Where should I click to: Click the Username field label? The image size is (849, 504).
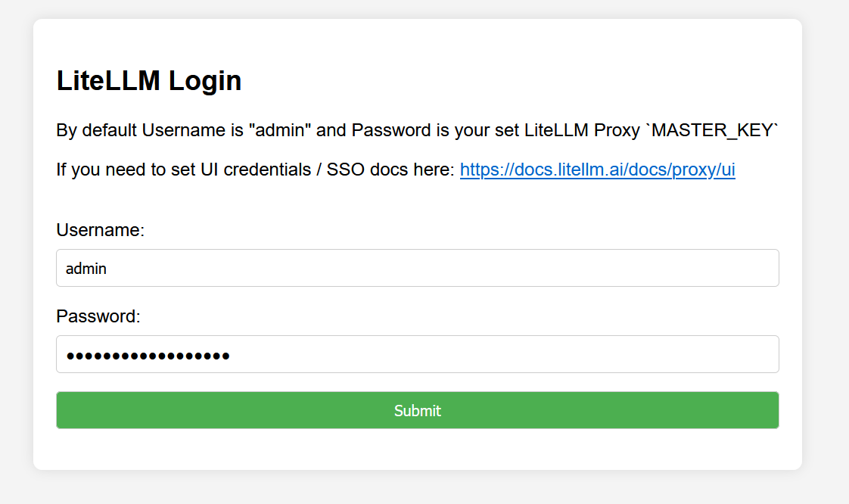[100, 230]
